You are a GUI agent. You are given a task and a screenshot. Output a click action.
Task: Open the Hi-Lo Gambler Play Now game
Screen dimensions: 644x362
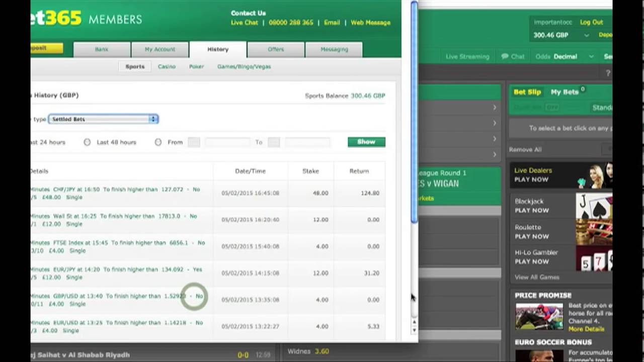561,257
